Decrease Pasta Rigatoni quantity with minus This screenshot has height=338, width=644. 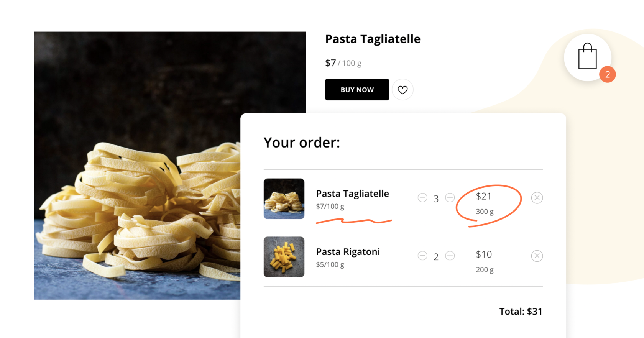click(x=422, y=256)
